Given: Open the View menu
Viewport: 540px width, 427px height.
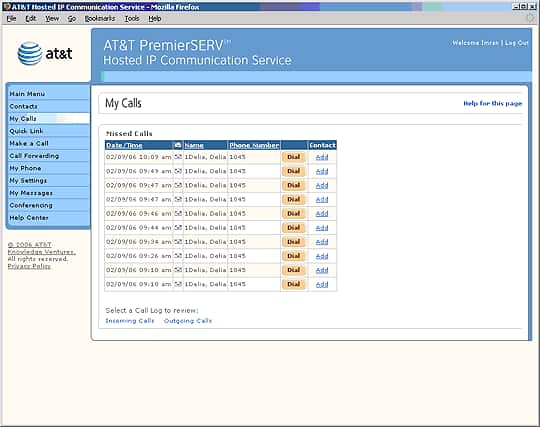Looking at the screenshot, I should [52, 19].
